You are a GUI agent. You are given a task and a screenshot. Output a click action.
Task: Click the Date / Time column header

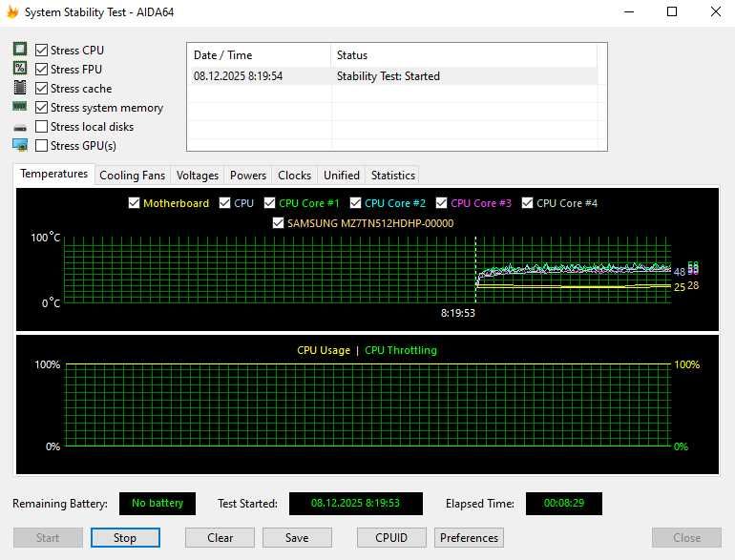[x=259, y=55]
